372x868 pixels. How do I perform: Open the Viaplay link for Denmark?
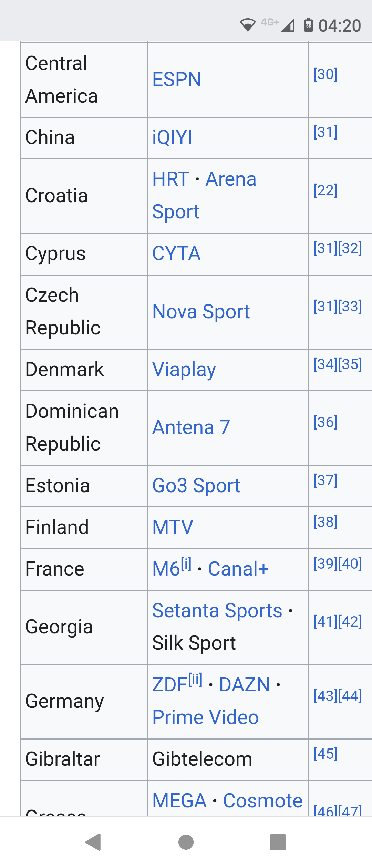pyautogui.click(x=184, y=370)
